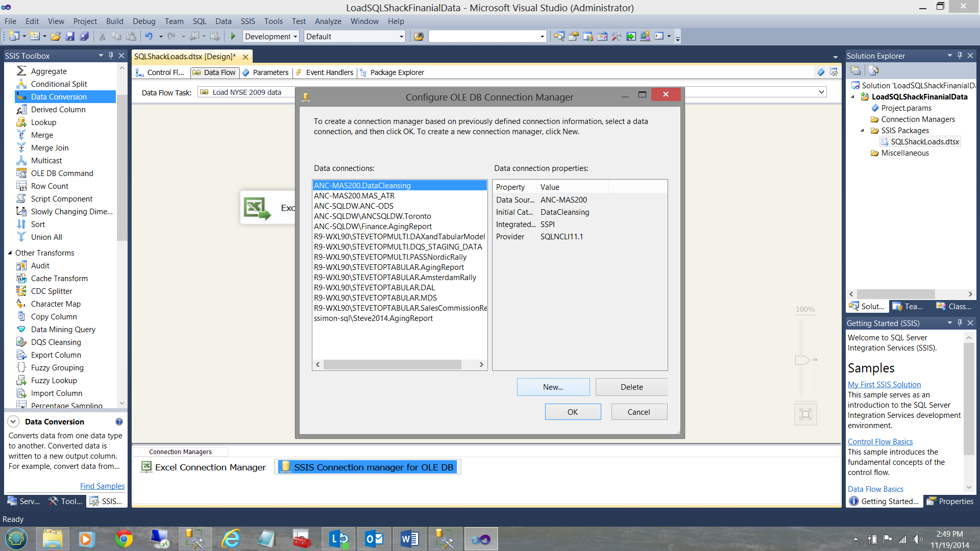Select Fuzzy Lookup in SSIS Toolbox
This screenshot has width=980, height=551.
click(54, 381)
